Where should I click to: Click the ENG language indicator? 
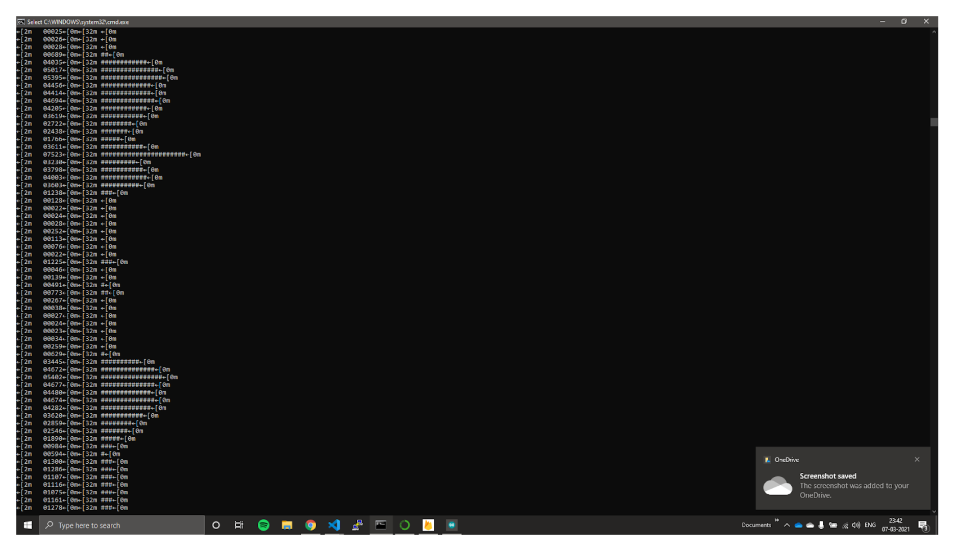pos(870,525)
